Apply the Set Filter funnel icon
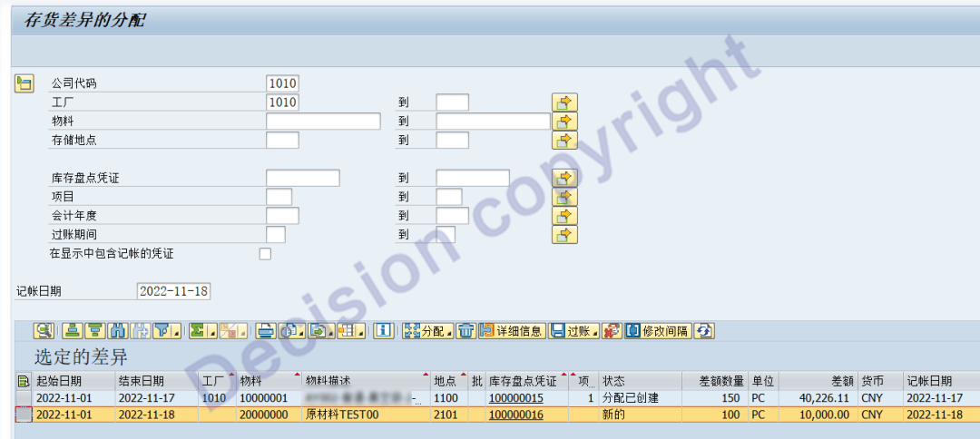The width and height of the screenshot is (980, 439). pyautogui.click(x=163, y=331)
